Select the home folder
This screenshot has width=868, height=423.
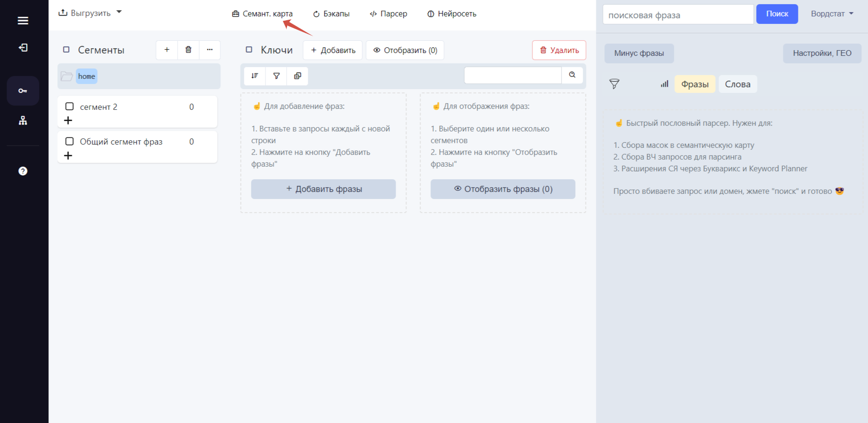tap(86, 76)
